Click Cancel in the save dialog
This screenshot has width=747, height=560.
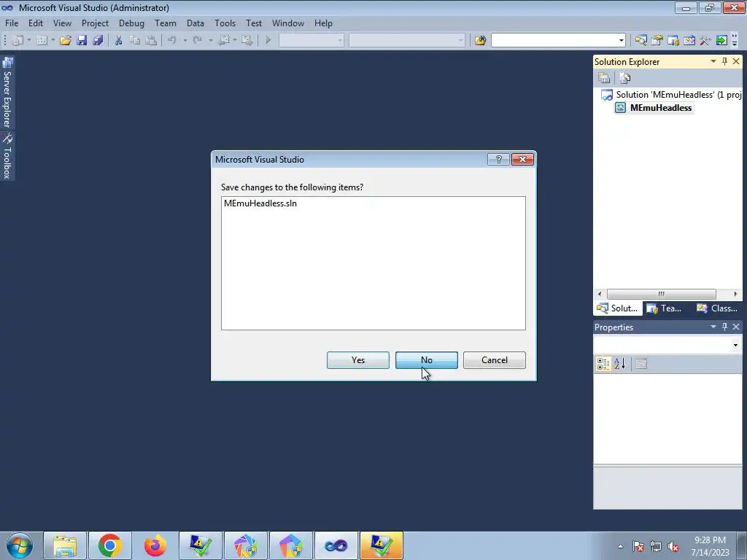pyautogui.click(x=494, y=360)
